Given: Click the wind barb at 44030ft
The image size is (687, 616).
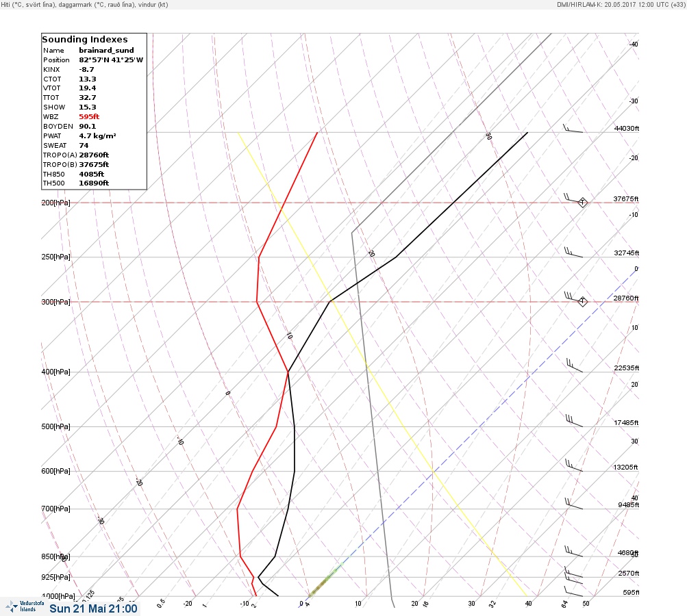Looking at the screenshot, I should click(573, 128).
